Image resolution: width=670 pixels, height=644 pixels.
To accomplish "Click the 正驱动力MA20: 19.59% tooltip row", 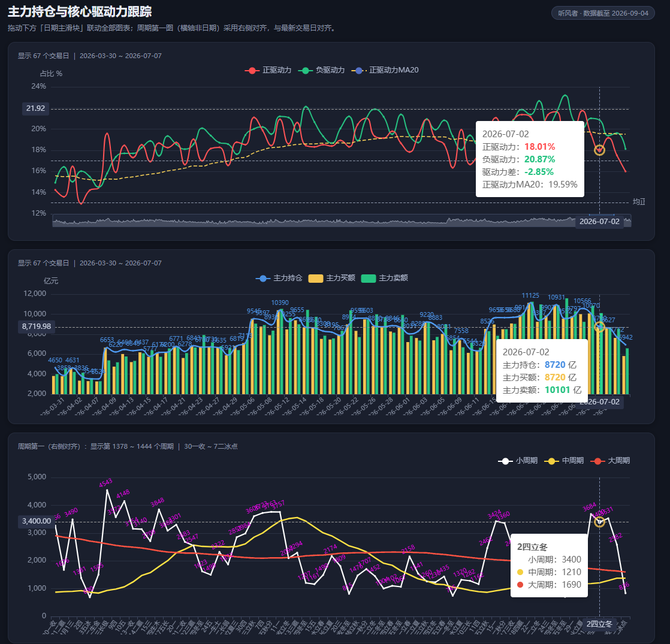I will (530, 185).
